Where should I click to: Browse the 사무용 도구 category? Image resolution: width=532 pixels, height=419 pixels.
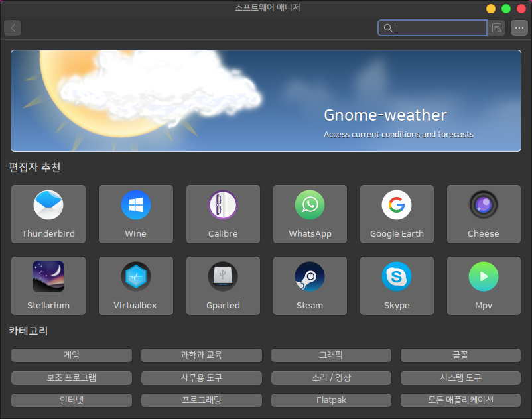point(202,378)
